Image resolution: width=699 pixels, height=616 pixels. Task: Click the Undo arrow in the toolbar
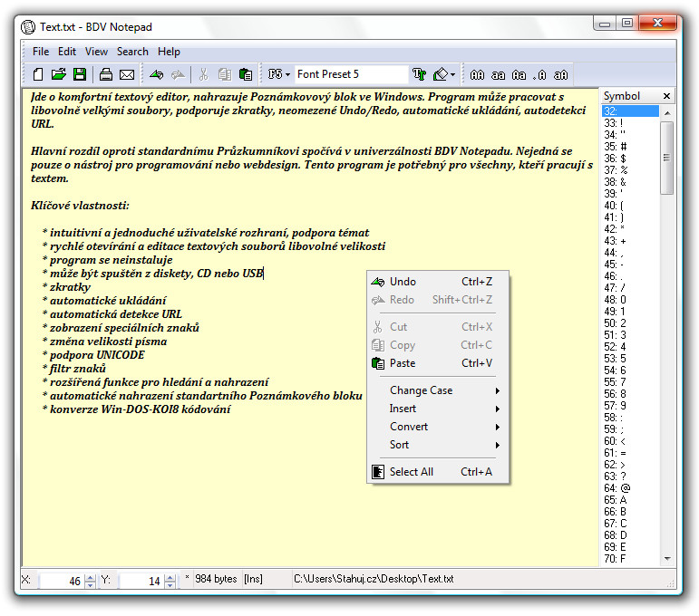coord(157,74)
